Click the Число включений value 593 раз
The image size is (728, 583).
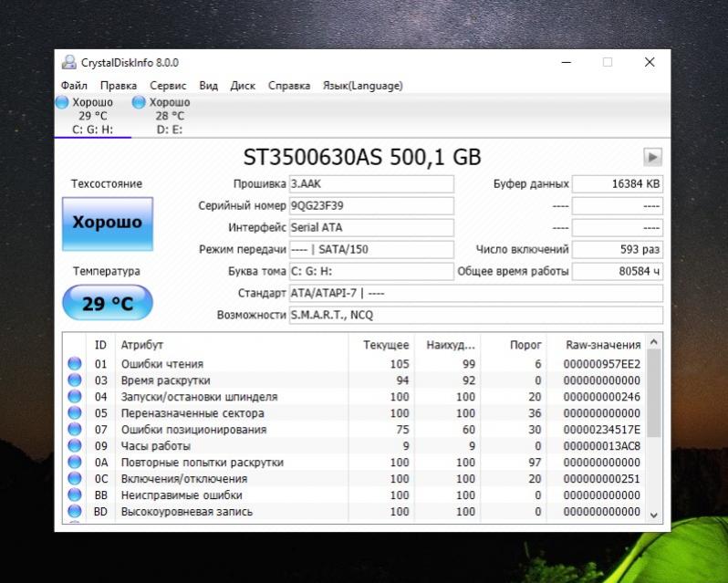(617, 249)
